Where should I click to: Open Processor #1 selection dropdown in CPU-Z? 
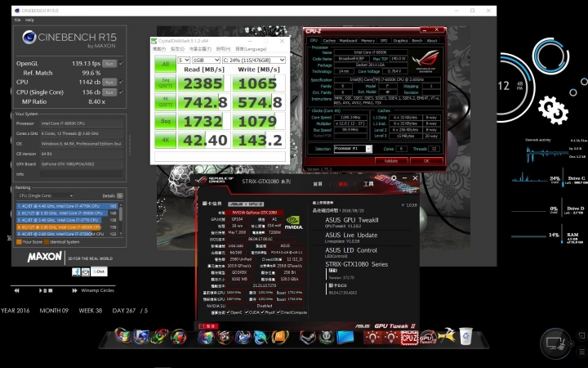(x=353, y=149)
